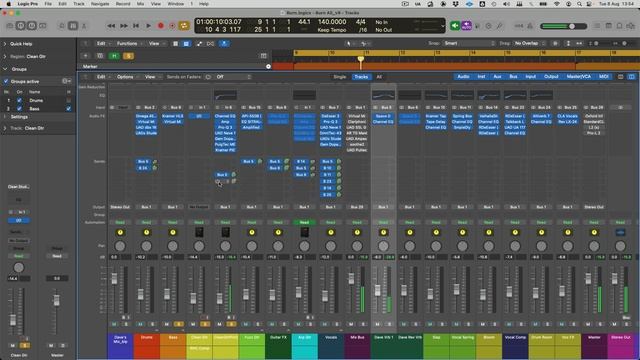
Task: Add marker with plus button on Marker track
Action: 269,67
